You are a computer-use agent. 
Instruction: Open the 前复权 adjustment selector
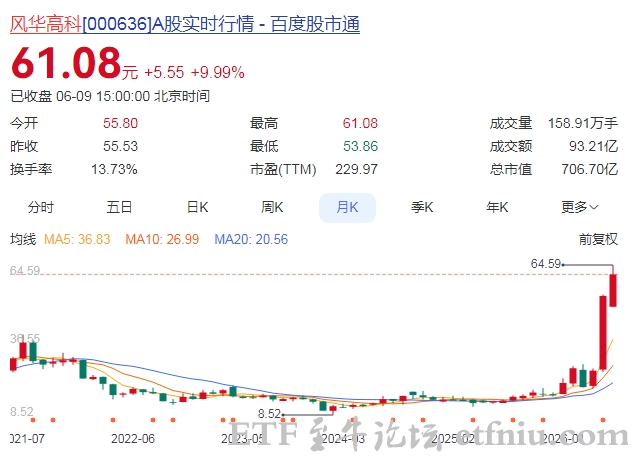point(598,239)
